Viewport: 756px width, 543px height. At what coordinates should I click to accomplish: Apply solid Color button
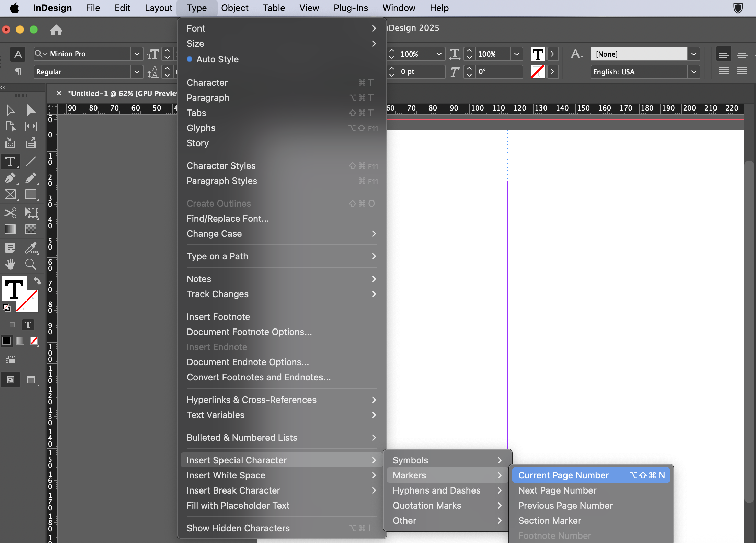pos(7,341)
